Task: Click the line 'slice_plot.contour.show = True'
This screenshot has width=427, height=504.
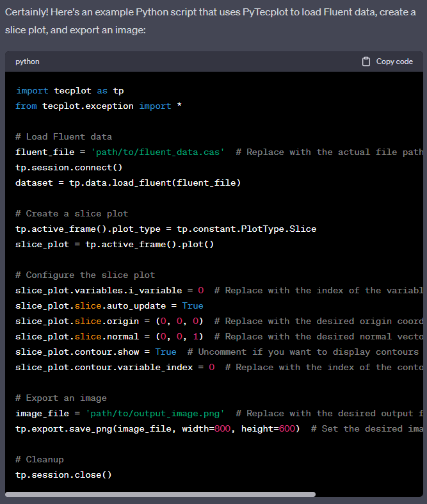Action: [x=96, y=352]
